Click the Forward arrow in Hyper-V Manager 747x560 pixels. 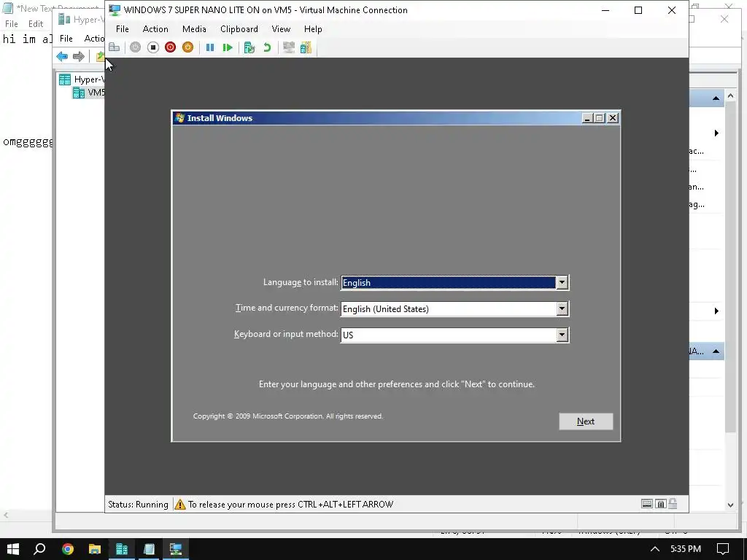tap(79, 57)
